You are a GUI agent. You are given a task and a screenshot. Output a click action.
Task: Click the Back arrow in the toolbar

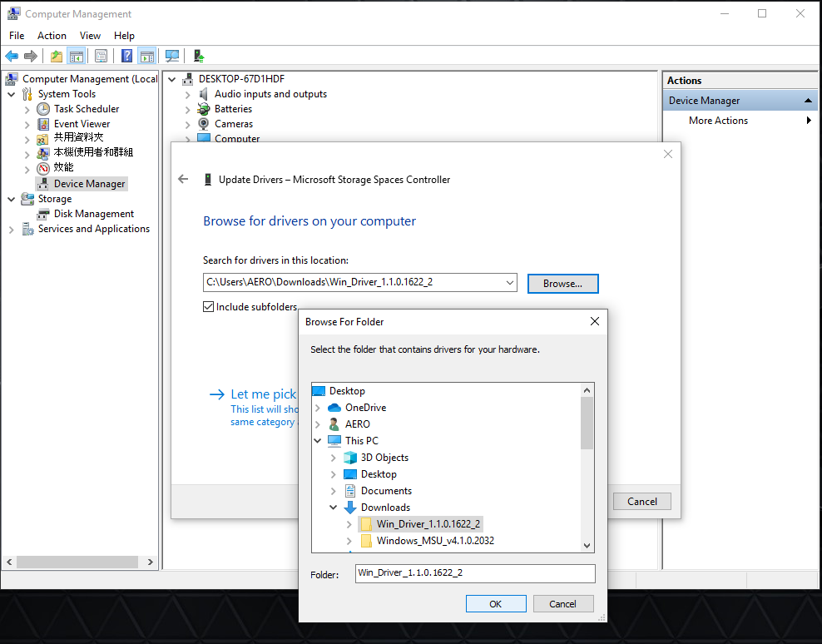click(x=12, y=56)
